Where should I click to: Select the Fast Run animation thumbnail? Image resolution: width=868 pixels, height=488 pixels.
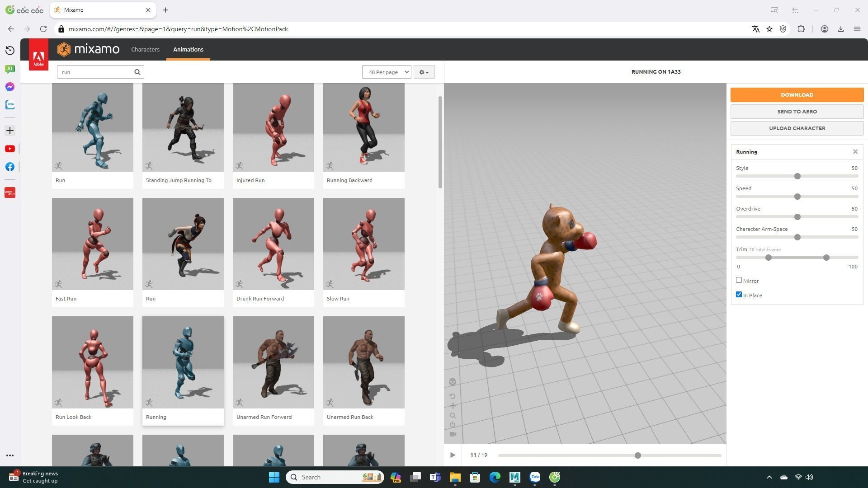tap(92, 244)
